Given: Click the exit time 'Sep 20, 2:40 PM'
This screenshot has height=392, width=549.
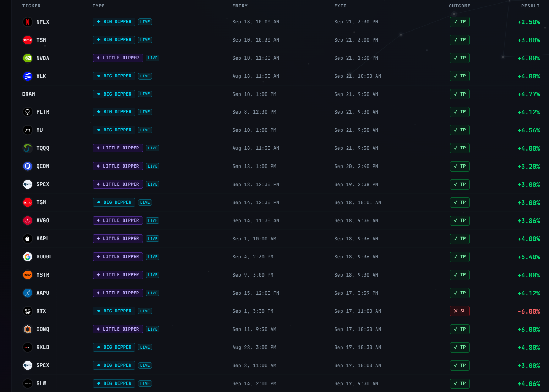Looking at the screenshot, I should [356, 166].
